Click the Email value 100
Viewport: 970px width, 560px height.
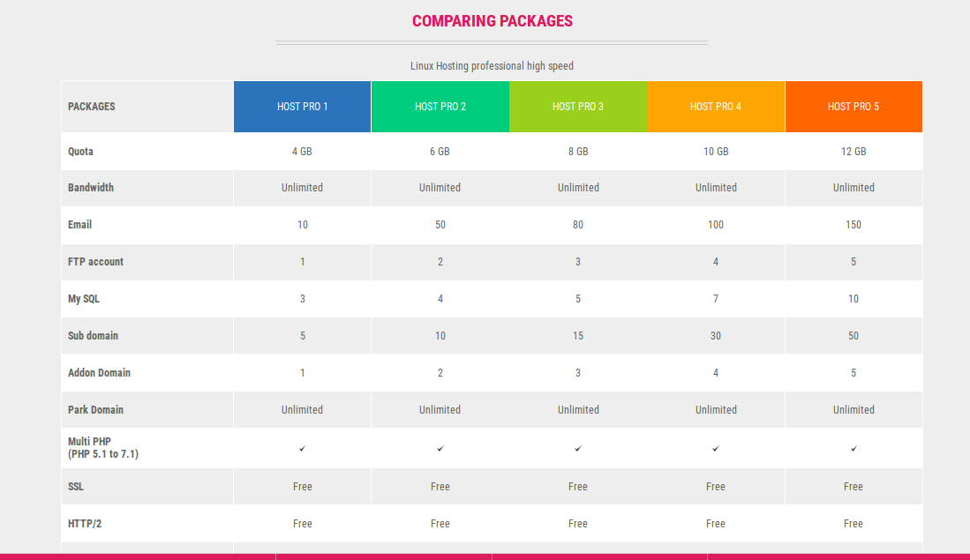point(716,224)
